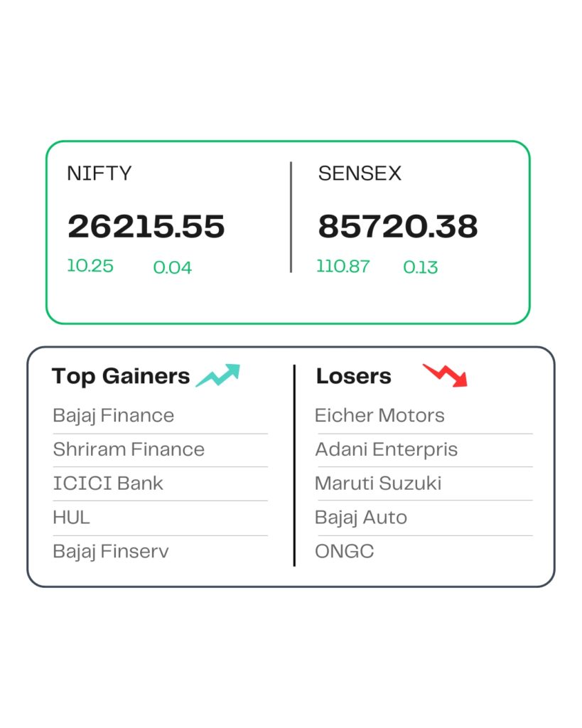Select the NIFTY index label
This screenshot has height=728, width=582.
point(99,173)
